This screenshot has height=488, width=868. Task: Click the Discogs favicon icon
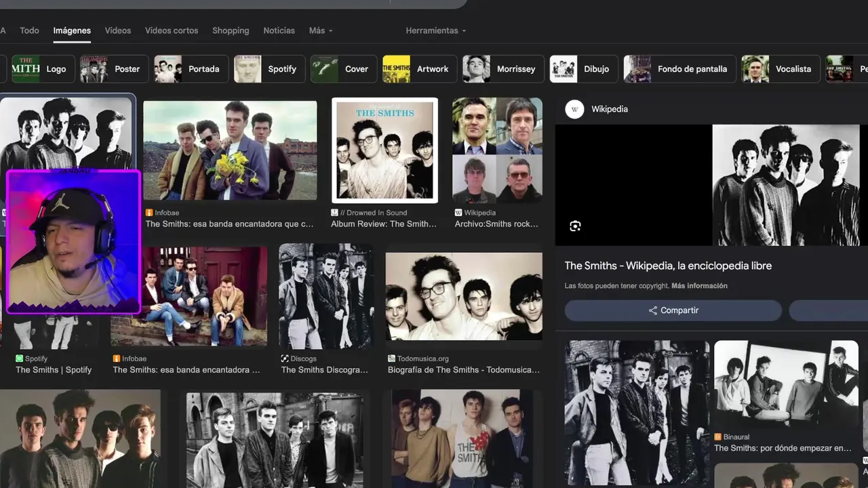coord(285,359)
